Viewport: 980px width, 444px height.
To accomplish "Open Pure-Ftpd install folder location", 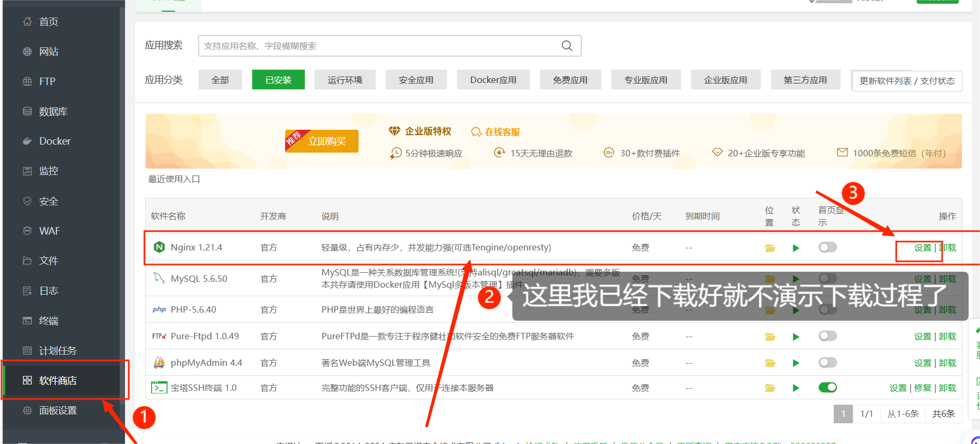I will [x=770, y=337].
